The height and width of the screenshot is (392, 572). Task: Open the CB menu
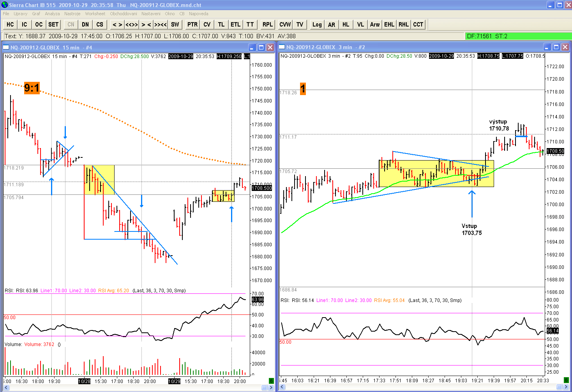(182, 14)
